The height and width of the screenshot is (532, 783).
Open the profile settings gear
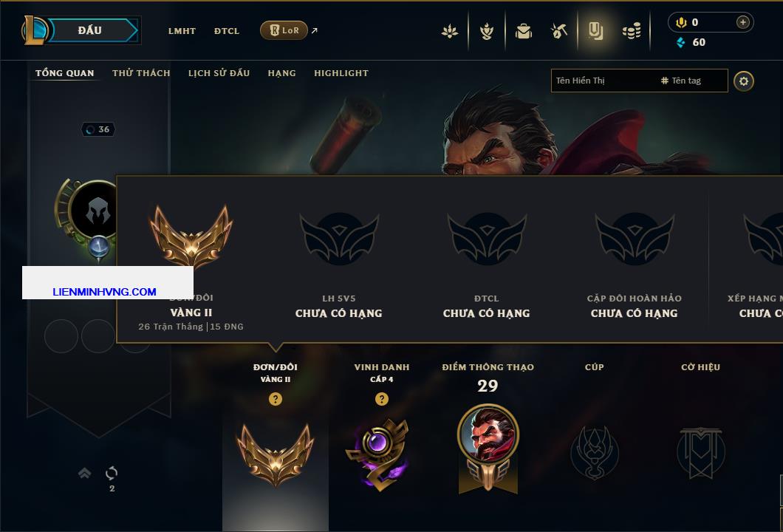[x=744, y=81]
